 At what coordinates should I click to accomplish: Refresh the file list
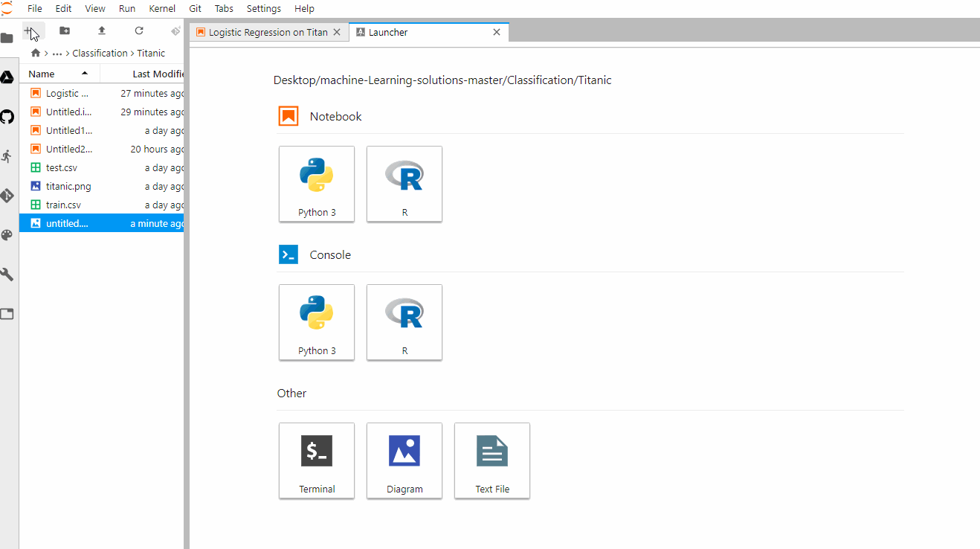(x=139, y=30)
